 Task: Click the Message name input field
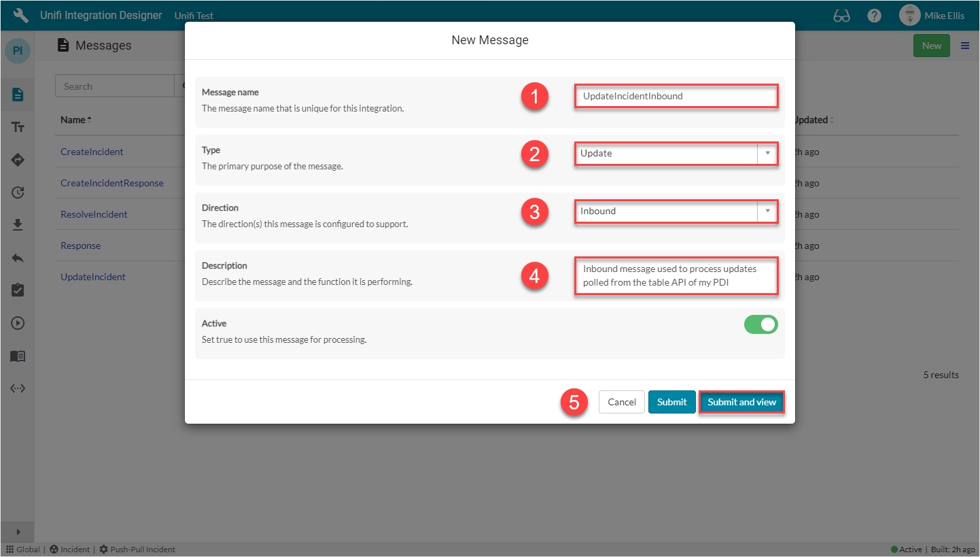coord(676,97)
